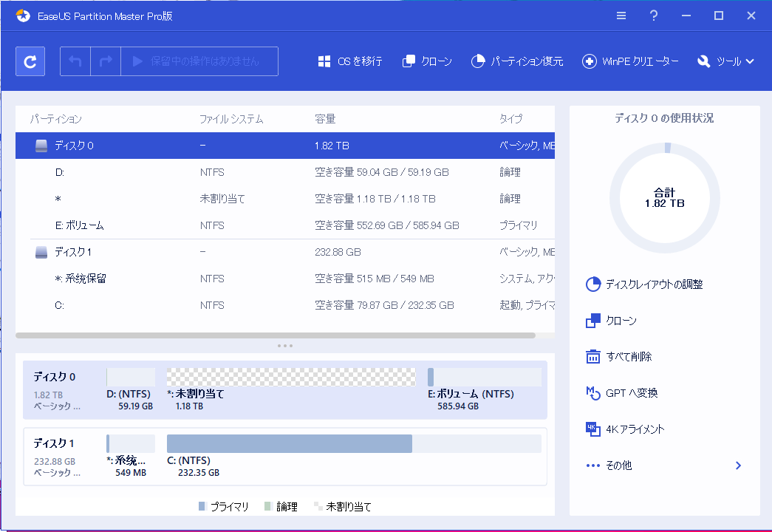Viewport: 772px width, 532px height.
Task: Click the ディスク 0 drive icon in list
Action: point(41,146)
